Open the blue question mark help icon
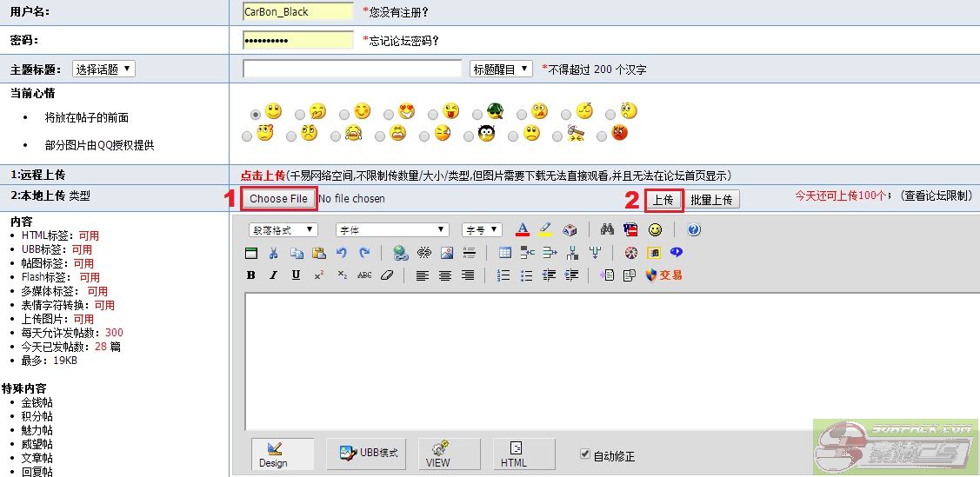The image size is (980, 477). tap(693, 230)
